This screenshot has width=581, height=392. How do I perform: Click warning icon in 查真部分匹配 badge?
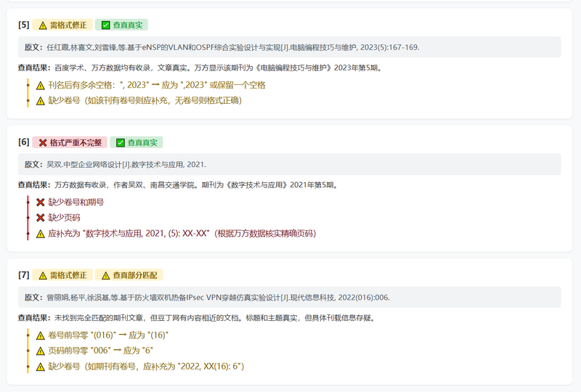tap(105, 276)
